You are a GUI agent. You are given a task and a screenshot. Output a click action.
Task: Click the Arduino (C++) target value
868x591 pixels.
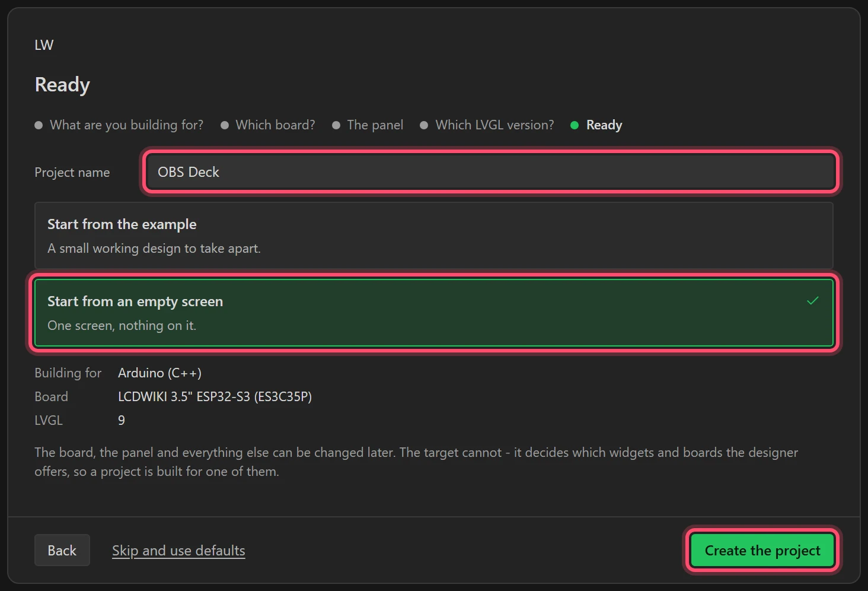coord(159,373)
